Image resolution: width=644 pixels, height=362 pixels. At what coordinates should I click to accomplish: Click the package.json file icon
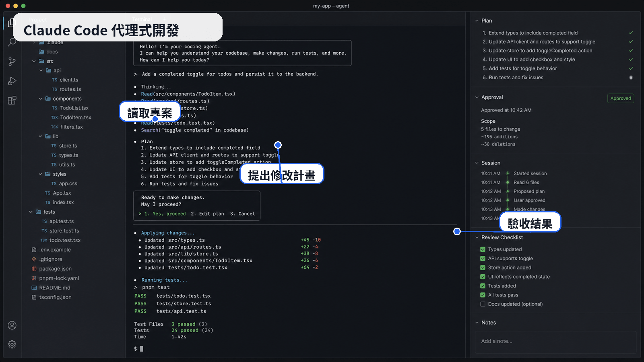click(x=34, y=269)
